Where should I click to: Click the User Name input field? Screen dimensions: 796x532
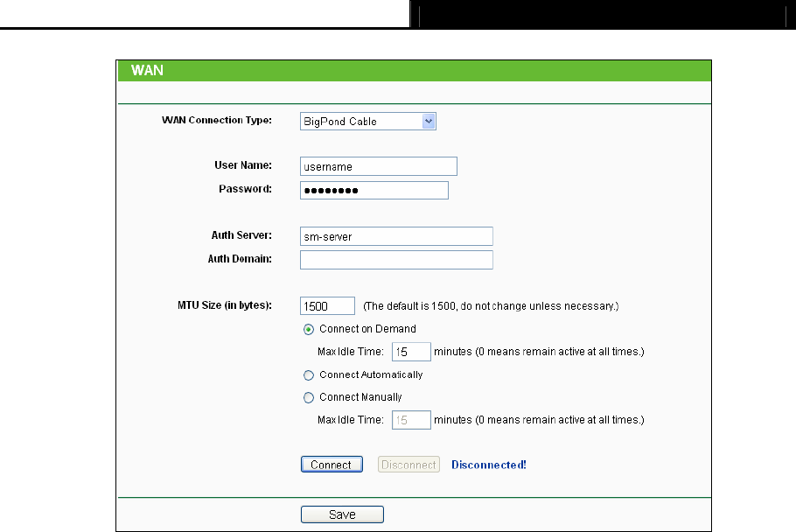(379, 166)
